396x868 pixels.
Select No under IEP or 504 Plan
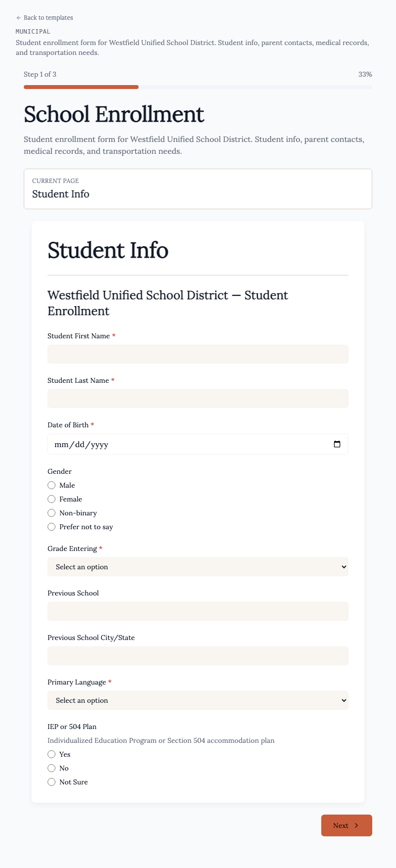51,768
